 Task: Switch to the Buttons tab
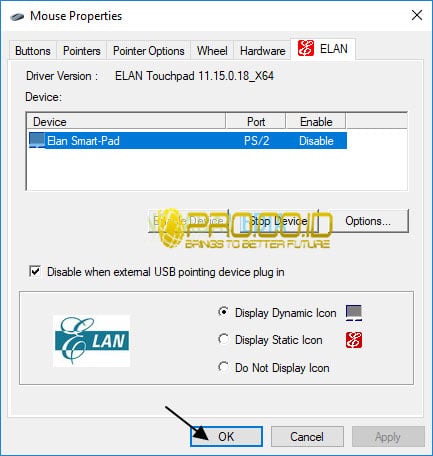coord(33,51)
